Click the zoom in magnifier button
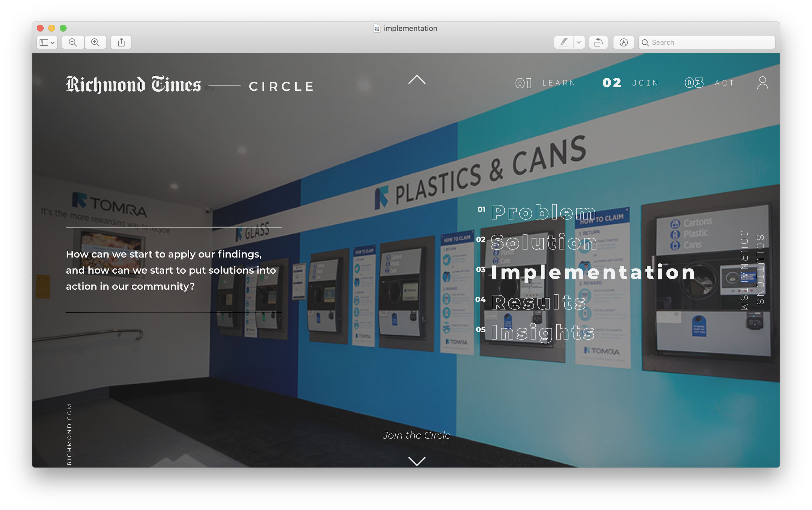 (x=96, y=42)
